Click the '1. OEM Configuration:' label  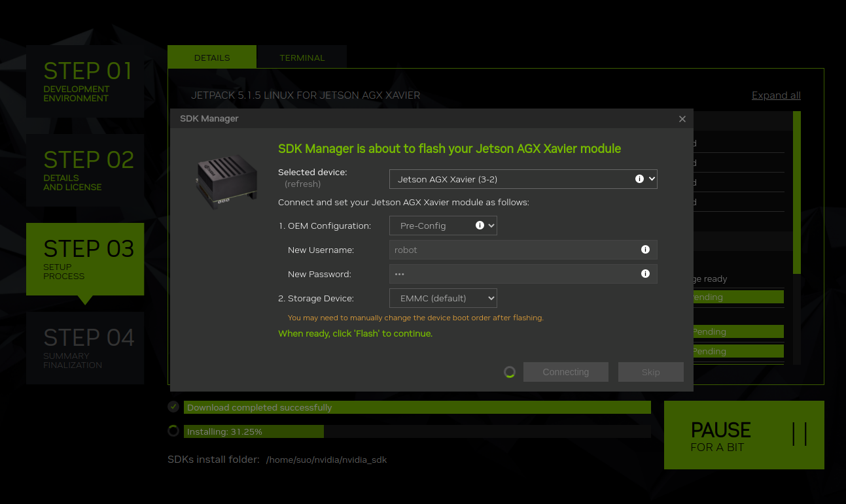325,226
